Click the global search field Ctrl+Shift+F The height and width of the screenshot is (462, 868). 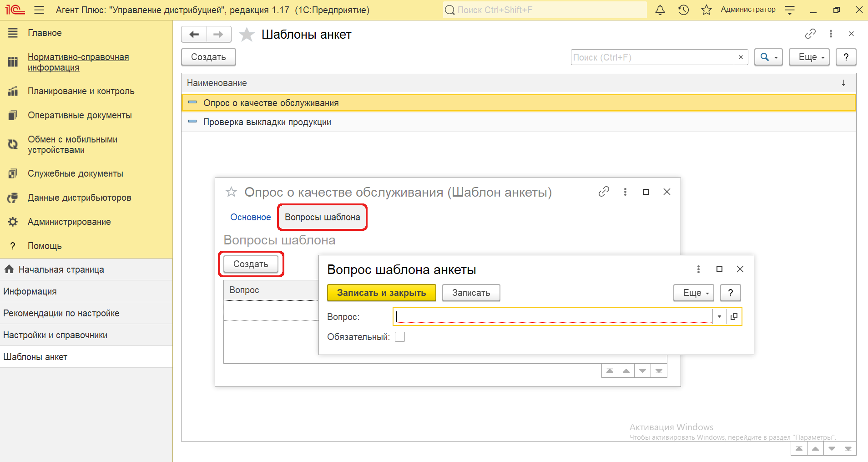[x=545, y=10]
